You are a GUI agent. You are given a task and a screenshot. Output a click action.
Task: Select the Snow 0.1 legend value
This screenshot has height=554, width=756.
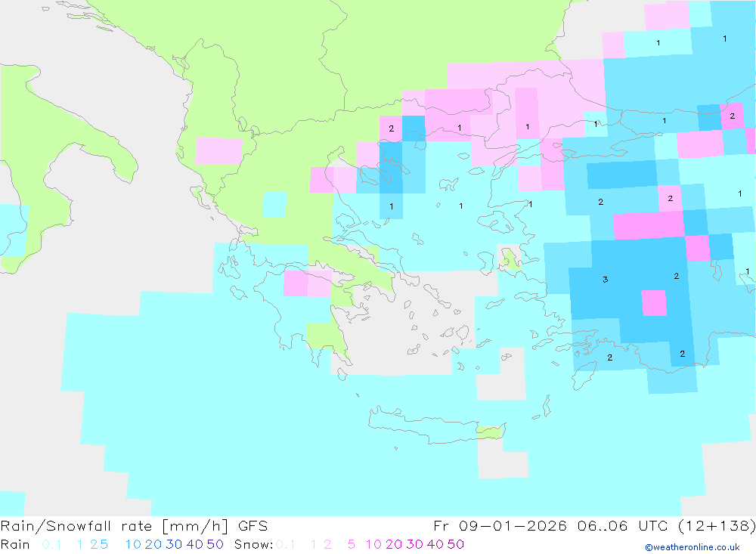click(x=286, y=544)
